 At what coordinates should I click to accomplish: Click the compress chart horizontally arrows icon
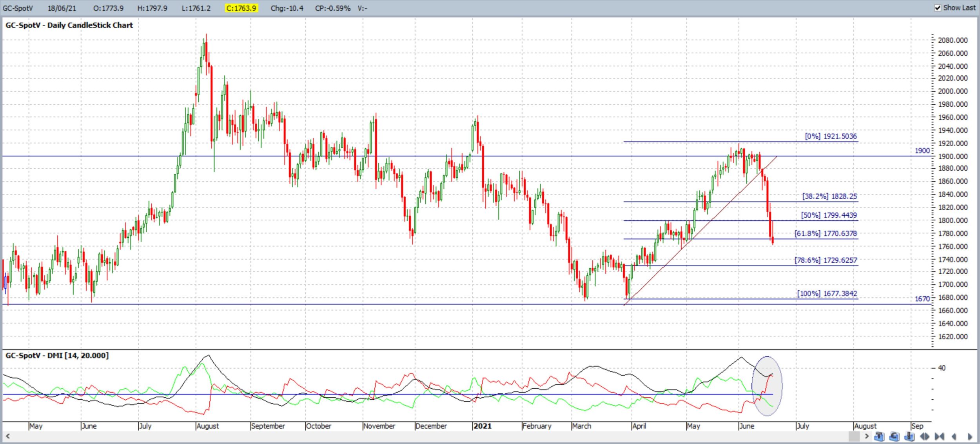coord(939,436)
